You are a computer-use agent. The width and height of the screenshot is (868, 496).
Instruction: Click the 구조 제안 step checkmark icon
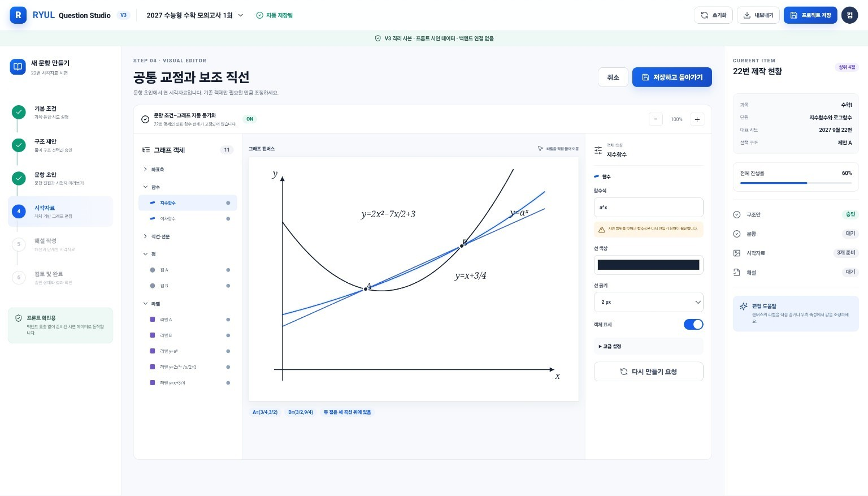point(19,145)
